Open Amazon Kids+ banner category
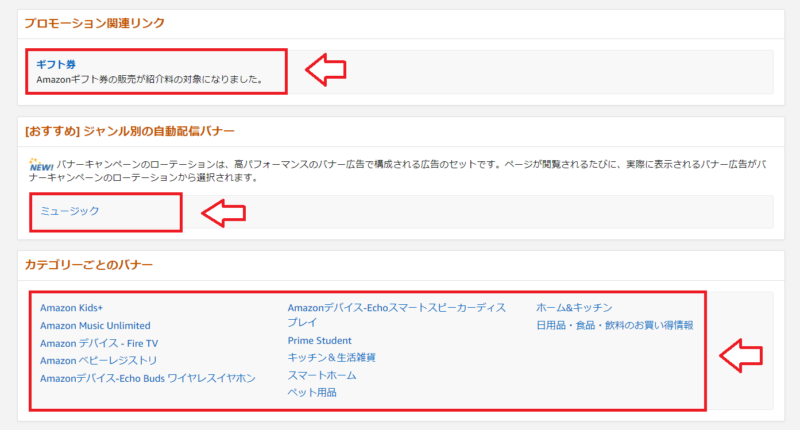This screenshot has width=800, height=430. coord(71,308)
